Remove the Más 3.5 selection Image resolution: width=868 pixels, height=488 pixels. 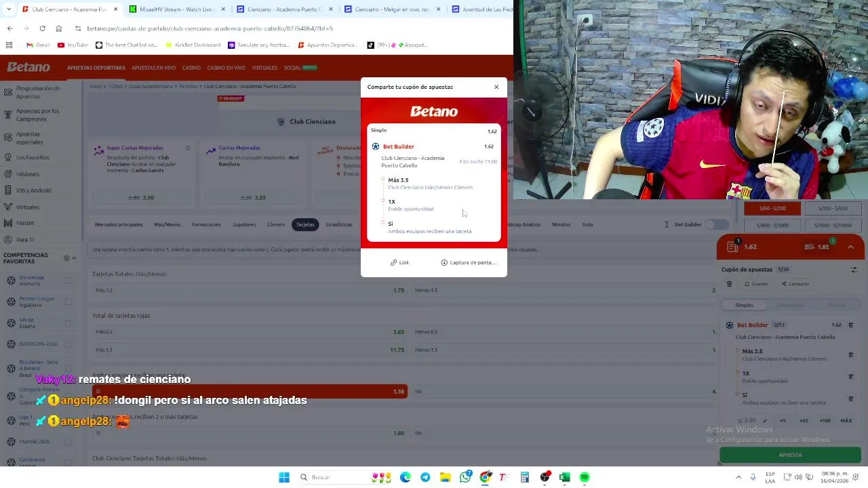tap(851, 354)
